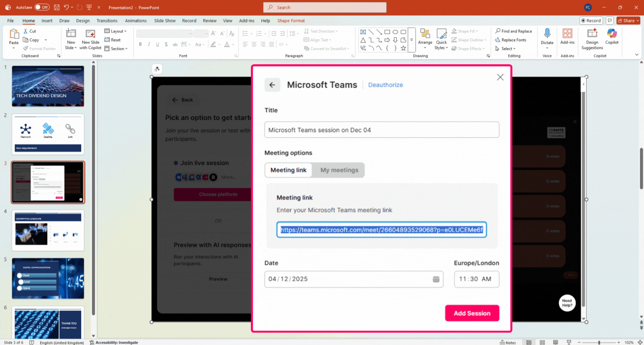Open the File menu

coord(11,21)
